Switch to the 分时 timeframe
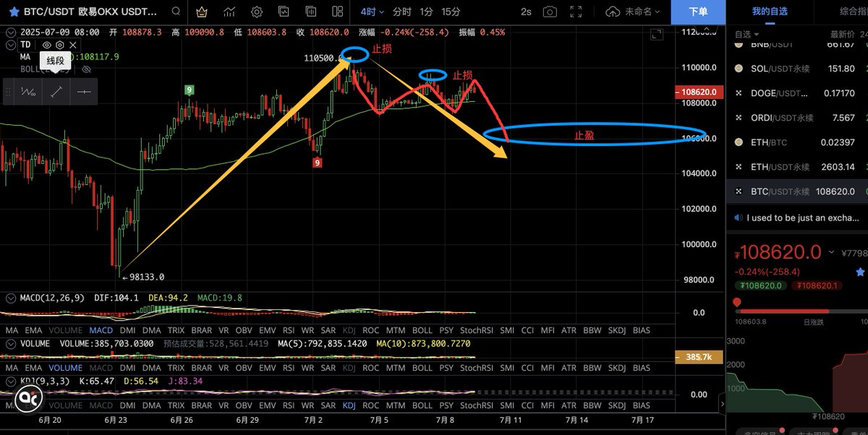This screenshot has width=868, height=435. point(402,12)
